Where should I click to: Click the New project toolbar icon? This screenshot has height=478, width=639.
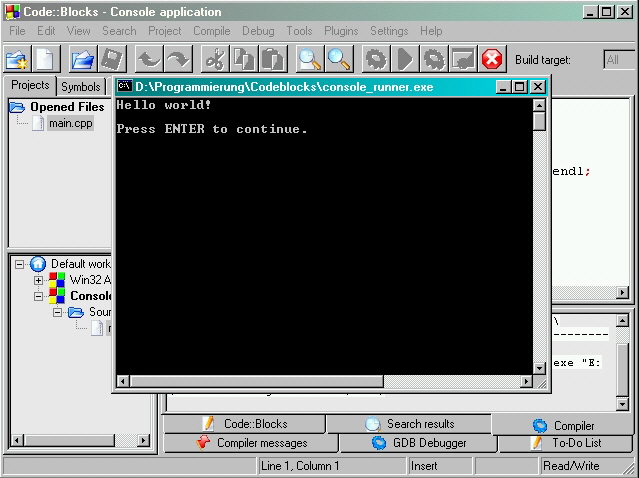(18, 59)
